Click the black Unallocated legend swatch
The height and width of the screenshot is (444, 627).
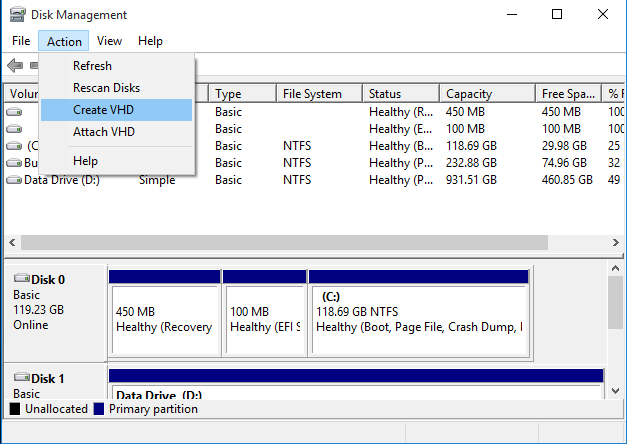click(15, 409)
